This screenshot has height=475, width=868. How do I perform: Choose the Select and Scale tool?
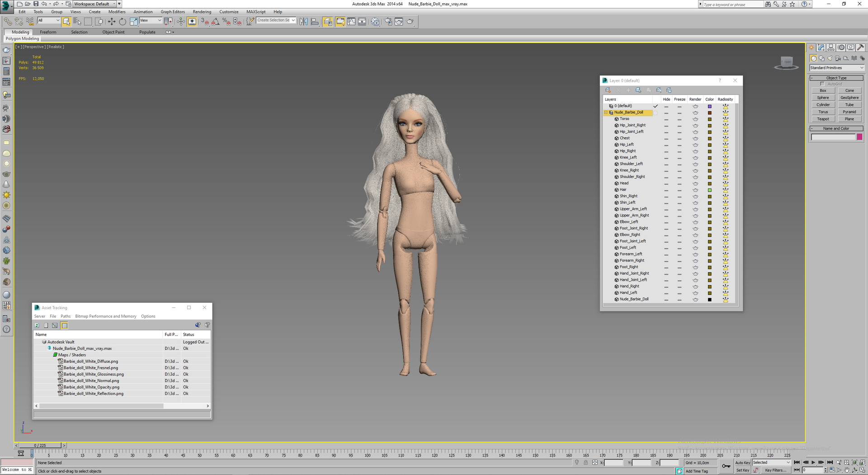click(x=133, y=21)
